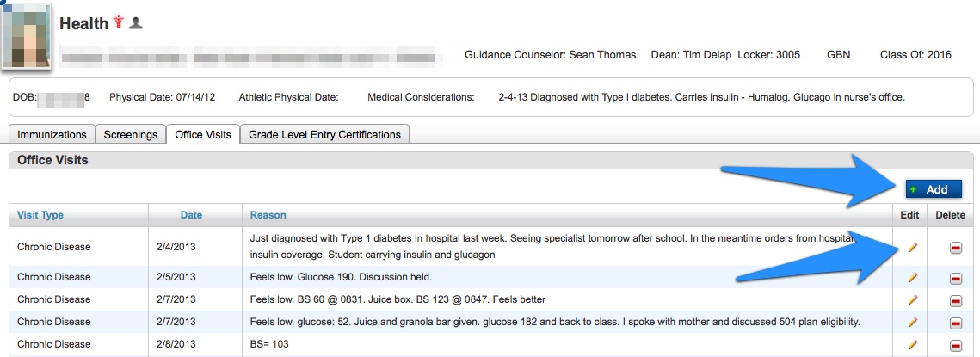The height and width of the screenshot is (357, 980).
Task: Edit the 2/7/2013 visit mentioning glucose 52
Action: click(913, 322)
